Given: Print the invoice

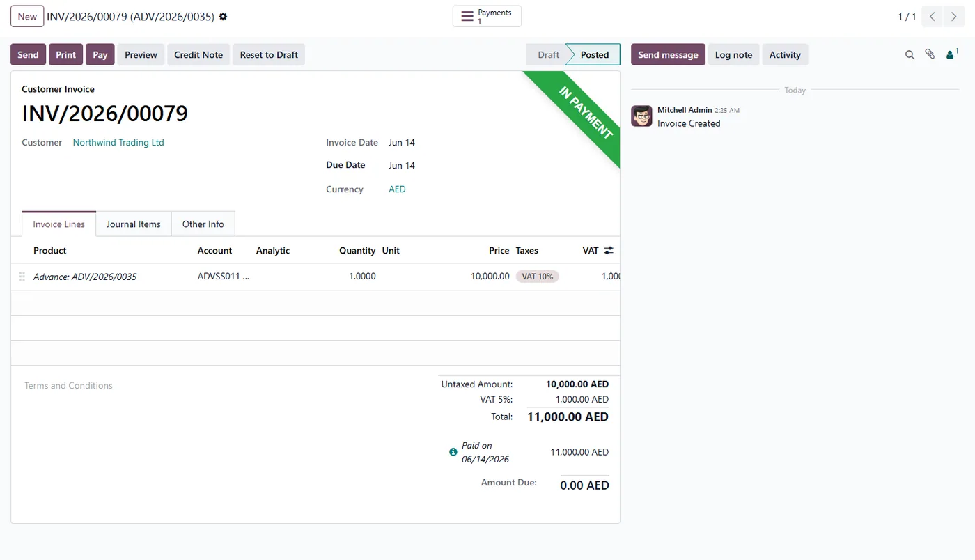Looking at the screenshot, I should tap(66, 54).
